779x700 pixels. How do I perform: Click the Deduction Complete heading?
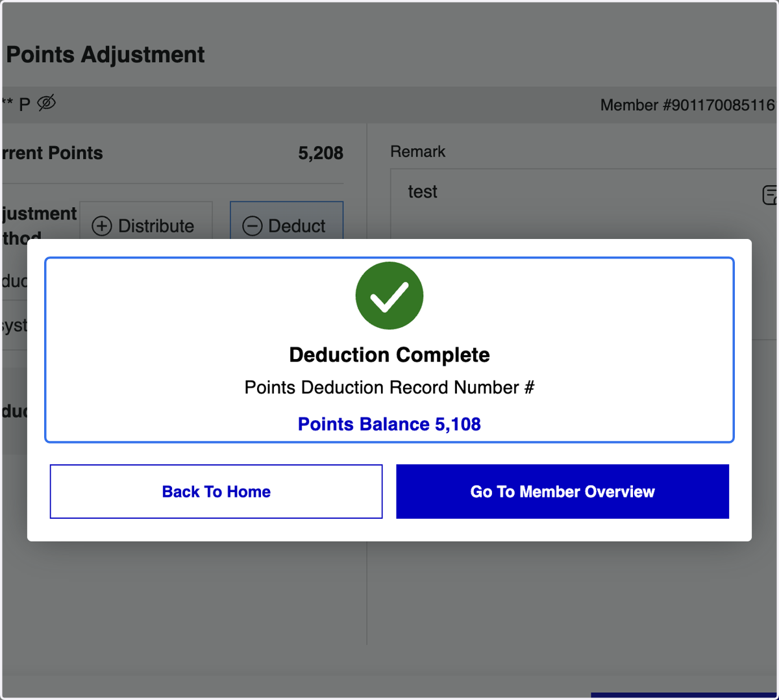pyautogui.click(x=389, y=355)
